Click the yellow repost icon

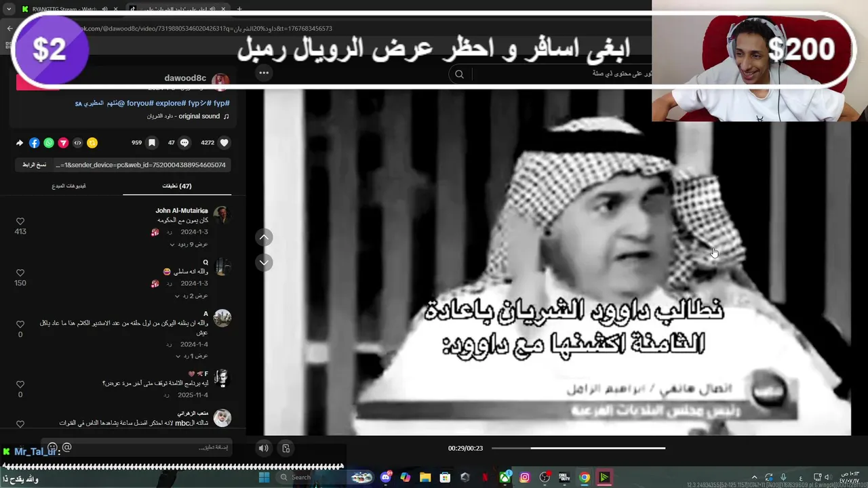(x=92, y=143)
